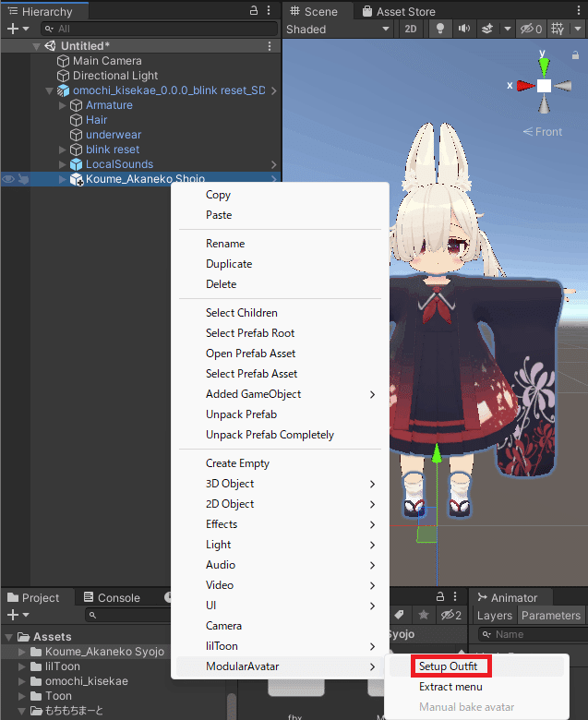Image resolution: width=588 pixels, height=720 pixels.
Task: Collapse the Untitled scene tree
Action: coord(36,46)
